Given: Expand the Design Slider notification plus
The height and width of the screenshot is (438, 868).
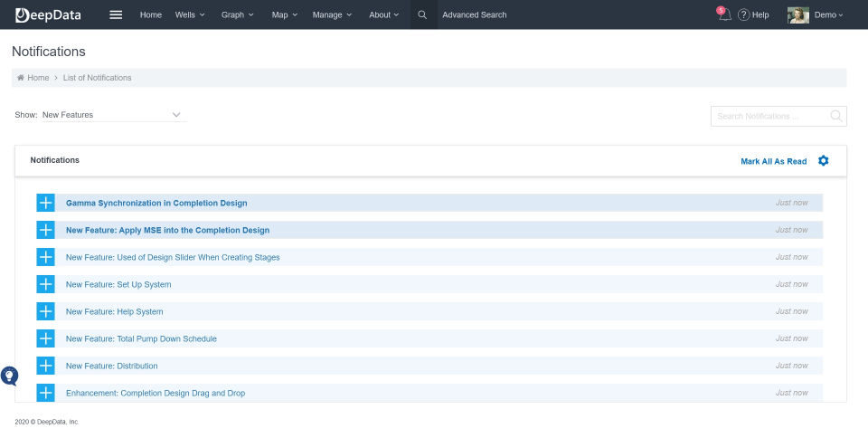Looking at the screenshot, I should (x=45, y=257).
